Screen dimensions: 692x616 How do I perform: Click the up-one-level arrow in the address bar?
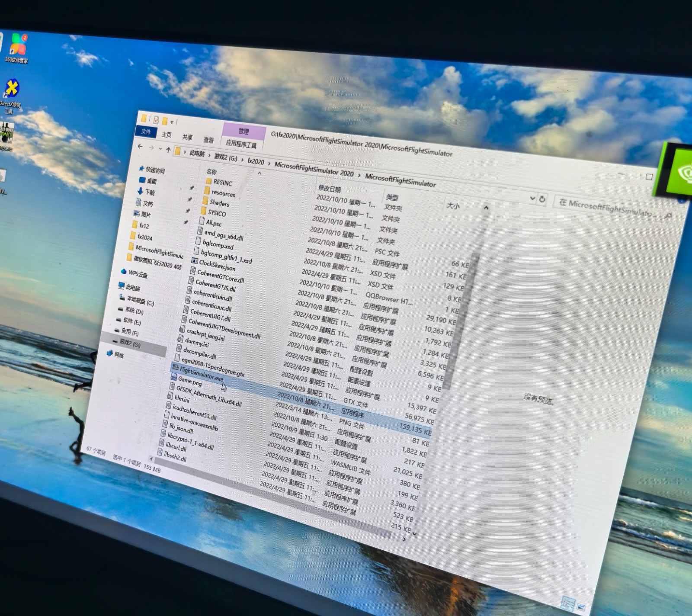[x=168, y=150]
